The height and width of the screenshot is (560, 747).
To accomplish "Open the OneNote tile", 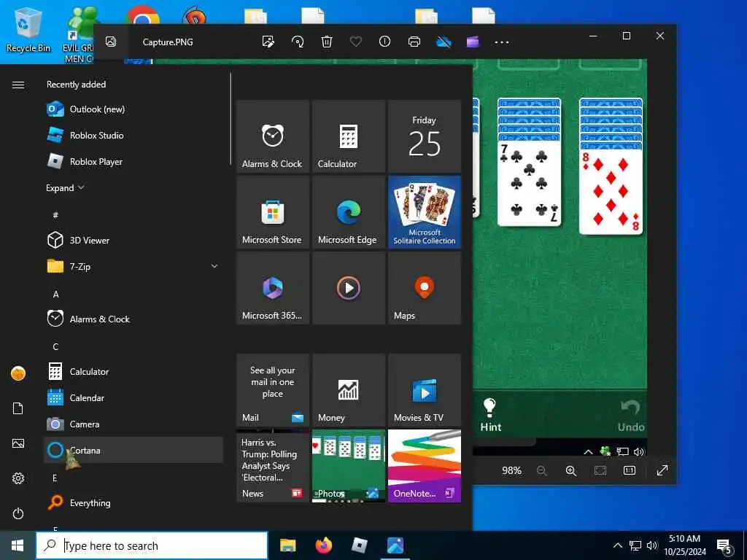I will (x=425, y=466).
